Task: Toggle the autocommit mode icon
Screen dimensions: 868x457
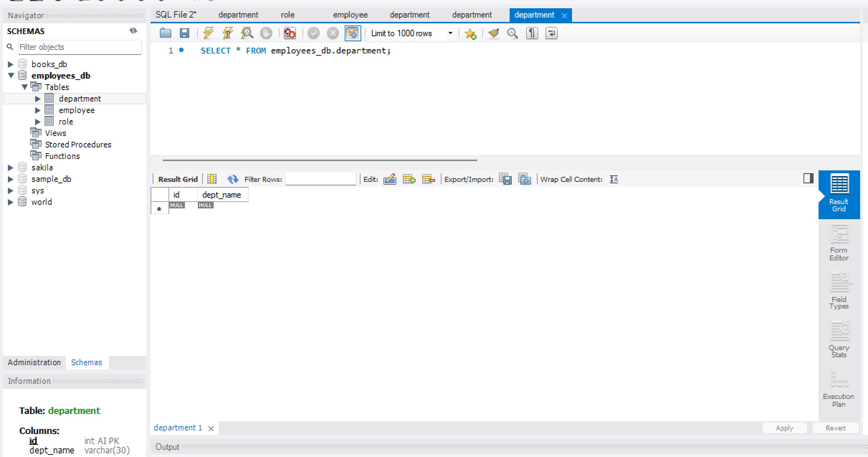Action: [353, 33]
